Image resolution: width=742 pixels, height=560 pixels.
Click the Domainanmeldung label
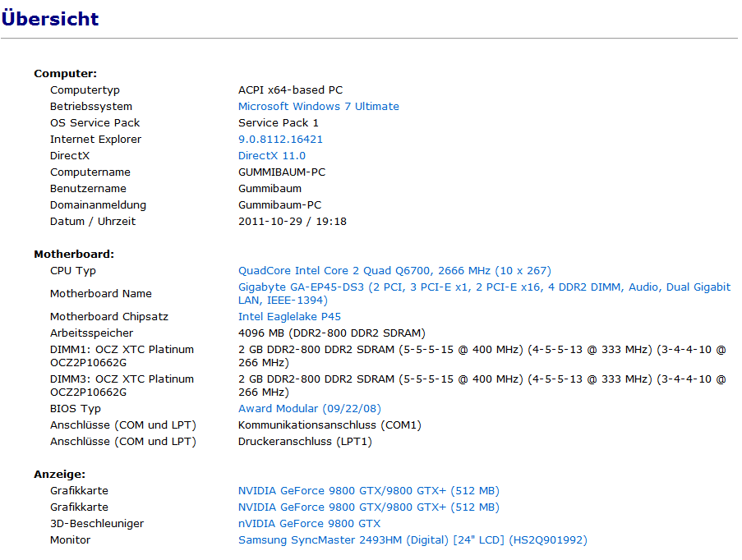point(98,205)
